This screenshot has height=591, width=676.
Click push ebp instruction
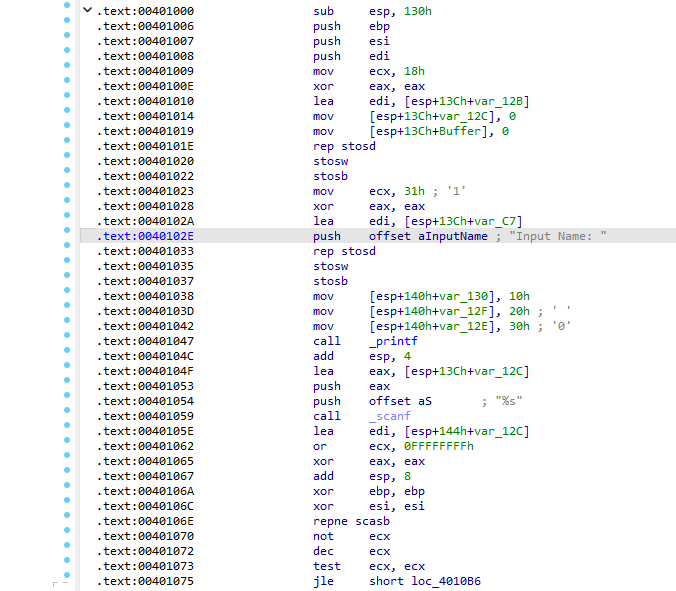point(351,26)
